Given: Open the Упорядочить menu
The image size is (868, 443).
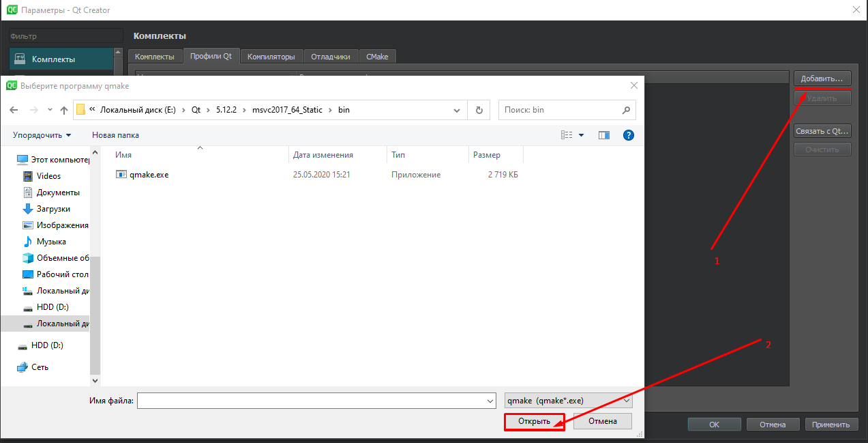Looking at the screenshot, I should pyautogui.click(x=42, y=135).
